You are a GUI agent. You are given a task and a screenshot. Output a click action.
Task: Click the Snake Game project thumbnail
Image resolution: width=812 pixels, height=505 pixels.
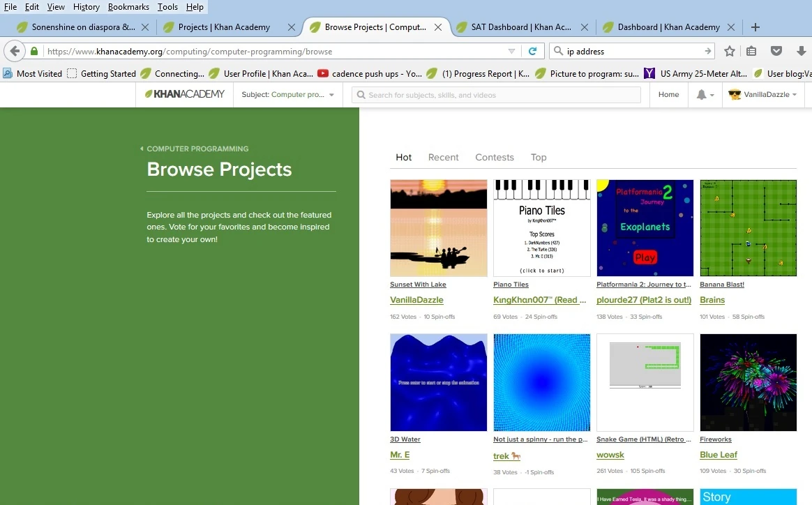click(645, 382)
